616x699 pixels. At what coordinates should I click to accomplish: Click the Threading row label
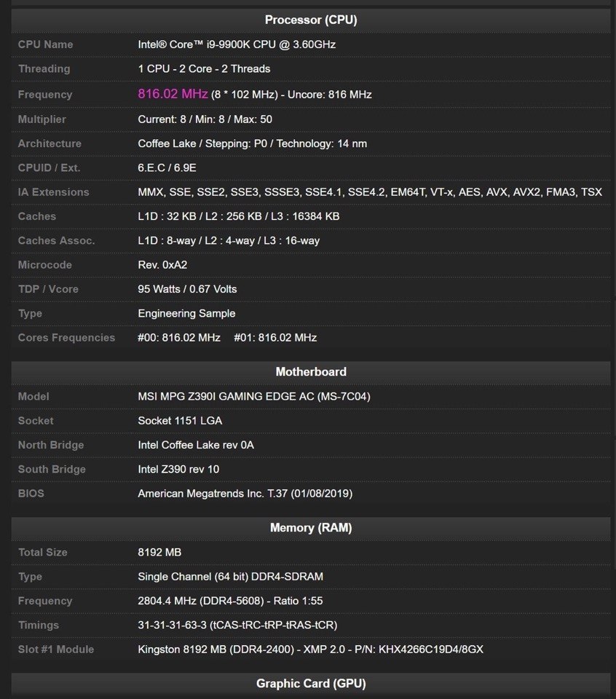click(x=44, y=68)
